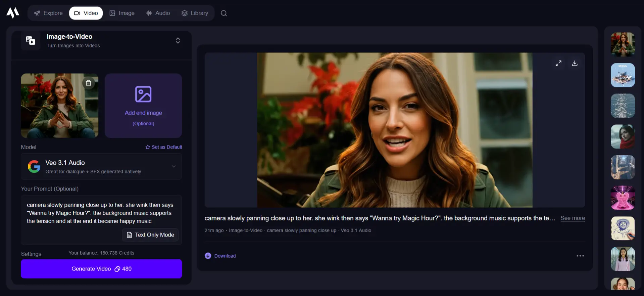Open the Audio tab
Screen dimensions: 644x296
point(158,13)
